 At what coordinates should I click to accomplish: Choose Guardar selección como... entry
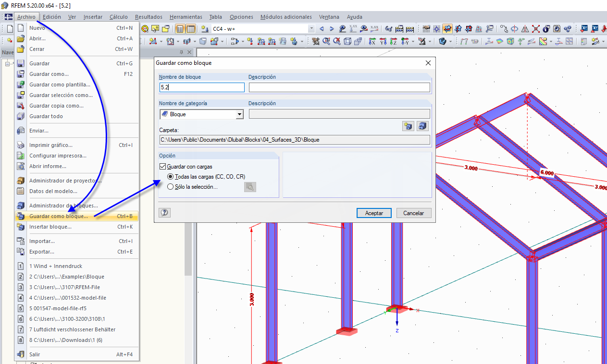coord(77,95)
